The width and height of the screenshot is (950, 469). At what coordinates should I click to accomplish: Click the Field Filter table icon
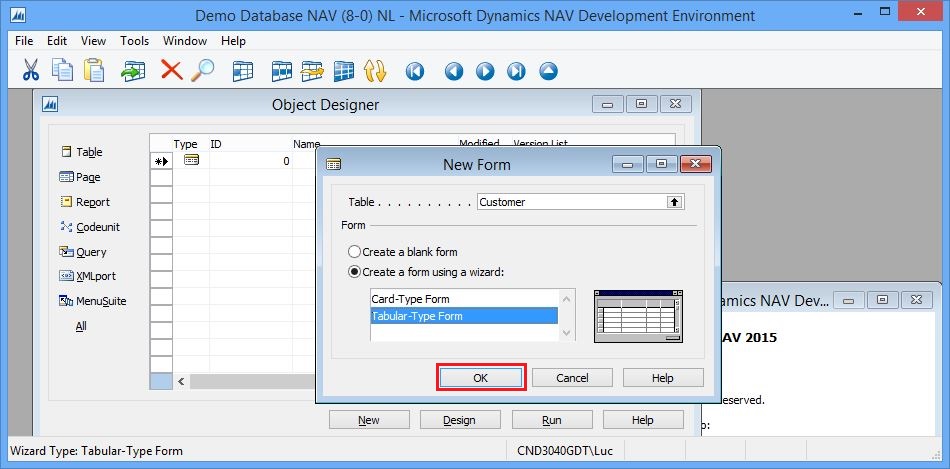coord(242,71)
